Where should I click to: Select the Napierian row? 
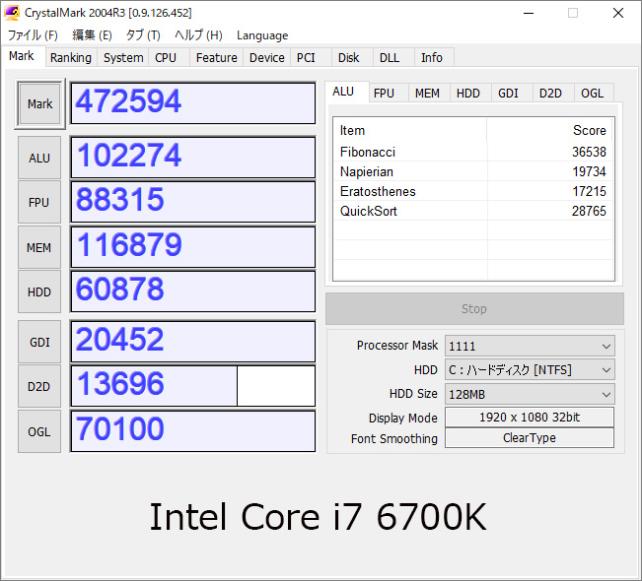[473, 172]
